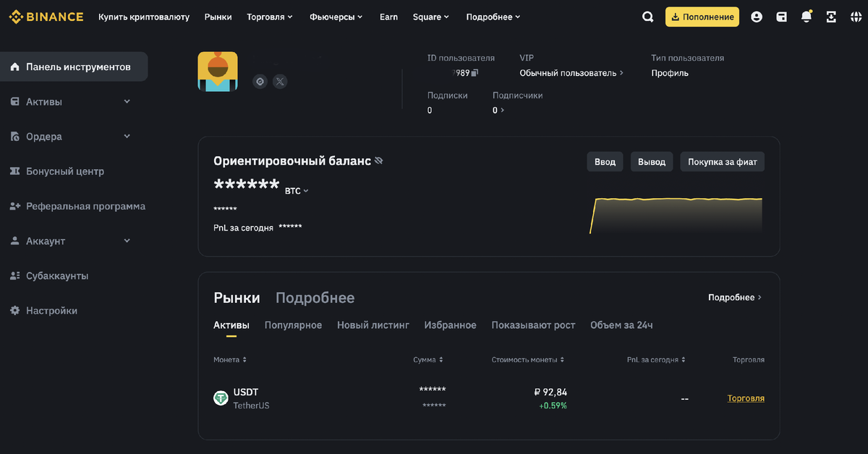Open Подробнее link in markets panel
The image size is (868, 454).
click(x=735, y=297)
